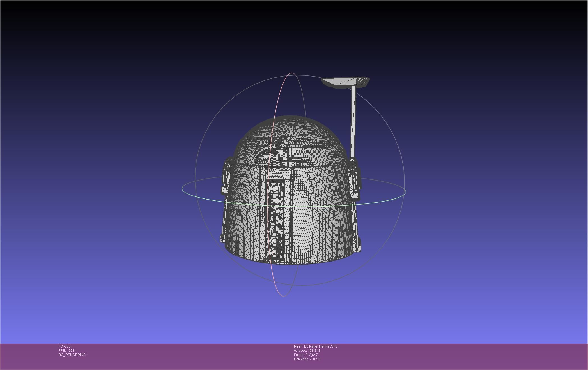
Task: Click the 'BO_RENDERING' status label
Action: point(72,355)
